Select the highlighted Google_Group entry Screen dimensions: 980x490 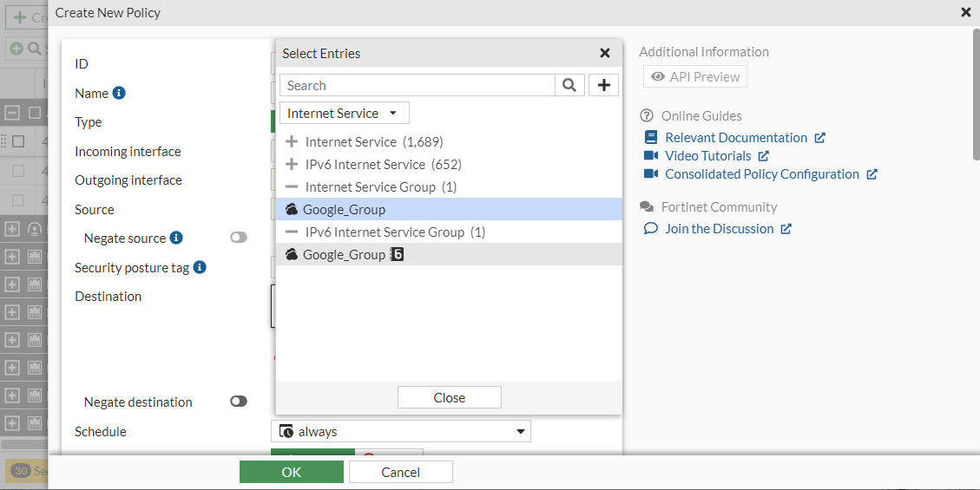345,209
